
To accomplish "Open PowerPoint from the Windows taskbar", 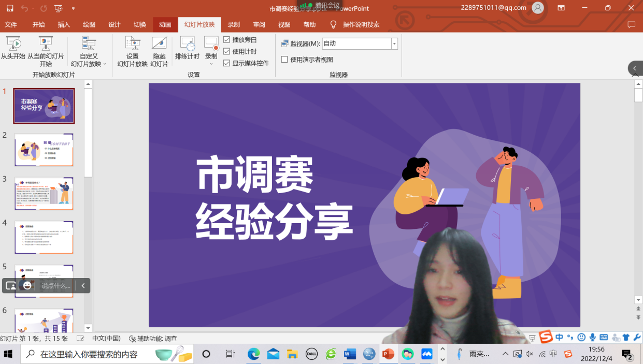I will pos(388,354).
